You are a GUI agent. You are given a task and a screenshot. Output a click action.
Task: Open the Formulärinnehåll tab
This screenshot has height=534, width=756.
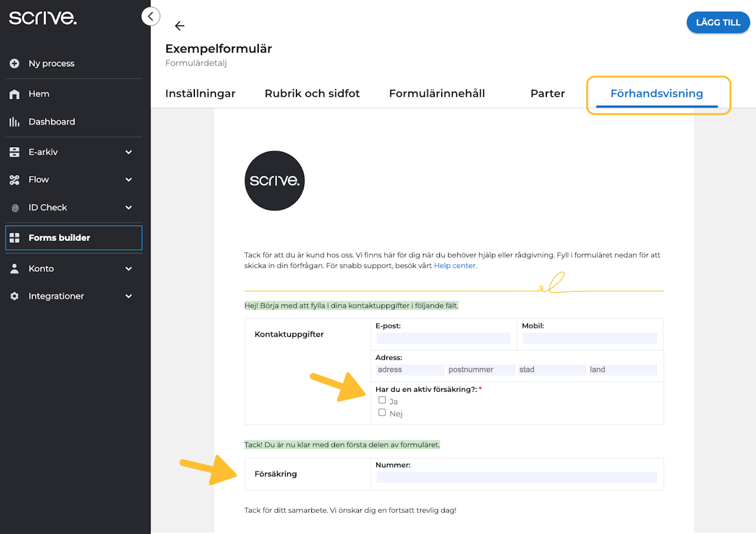pyautogui.click(x=437, y=93)
